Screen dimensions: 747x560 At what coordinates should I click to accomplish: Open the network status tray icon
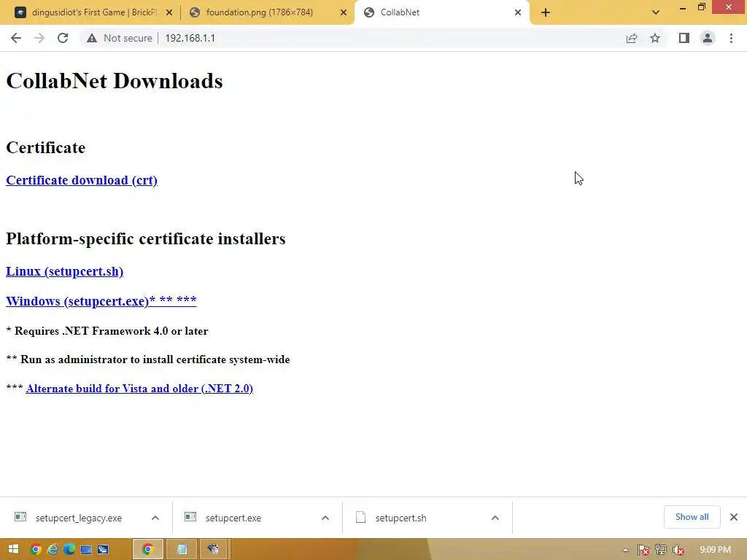pyautogui.click(x=661, y=550)
